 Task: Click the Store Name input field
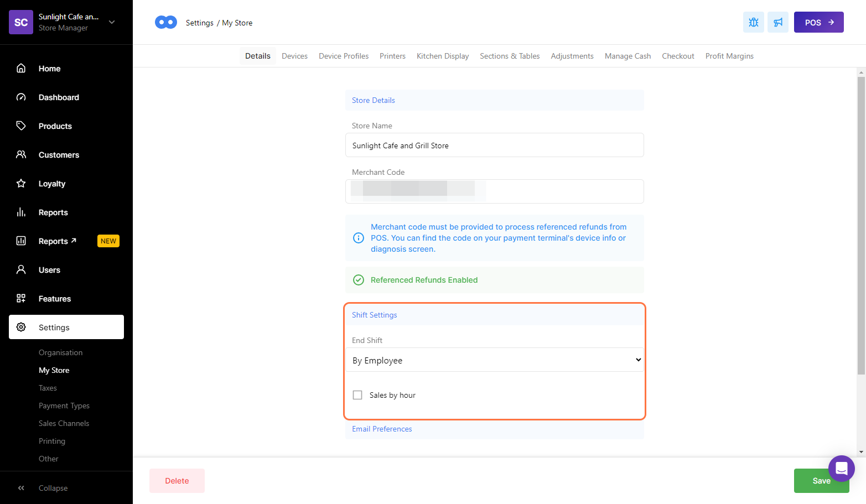pos(494,146)
